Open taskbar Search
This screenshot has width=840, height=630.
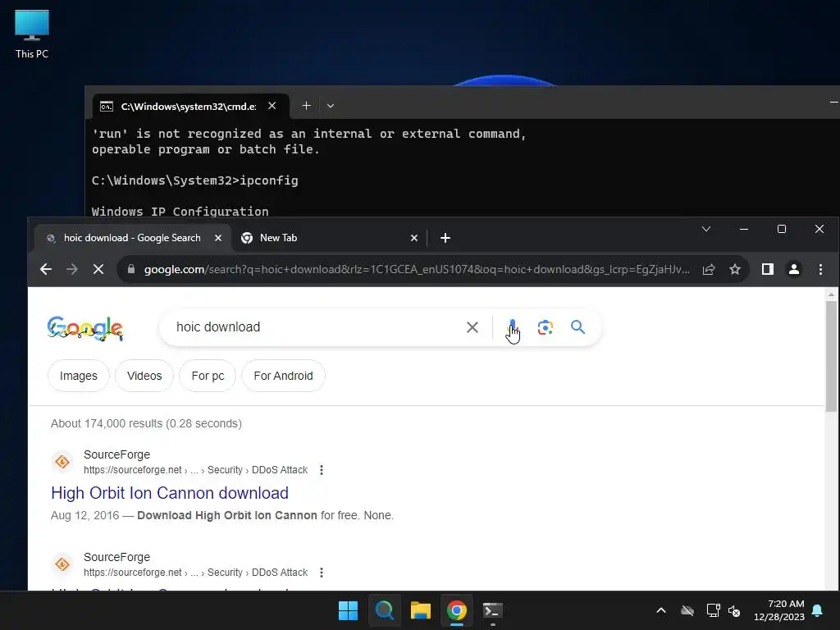[x=385, y=610]
